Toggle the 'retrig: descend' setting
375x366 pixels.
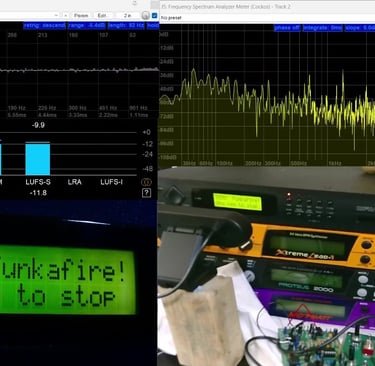tap(45, 25)
